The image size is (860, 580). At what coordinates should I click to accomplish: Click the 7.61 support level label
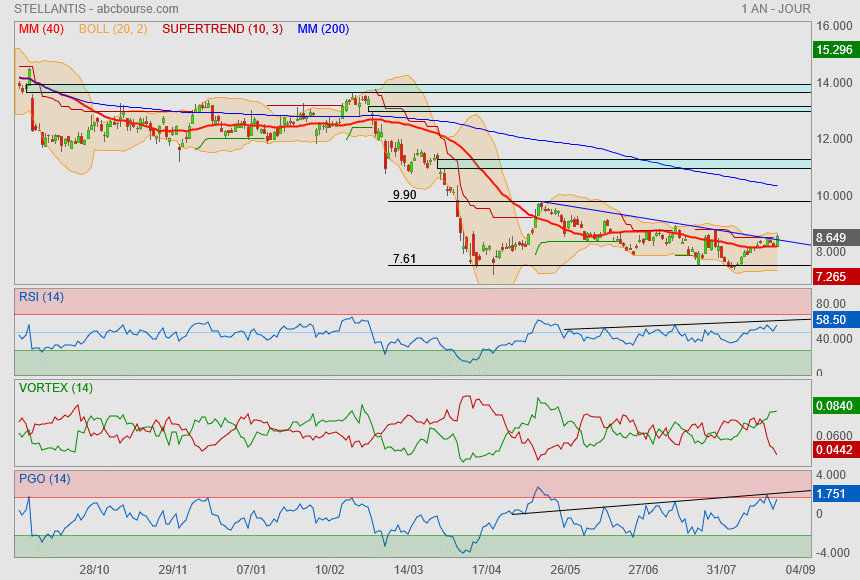point(404,259)
